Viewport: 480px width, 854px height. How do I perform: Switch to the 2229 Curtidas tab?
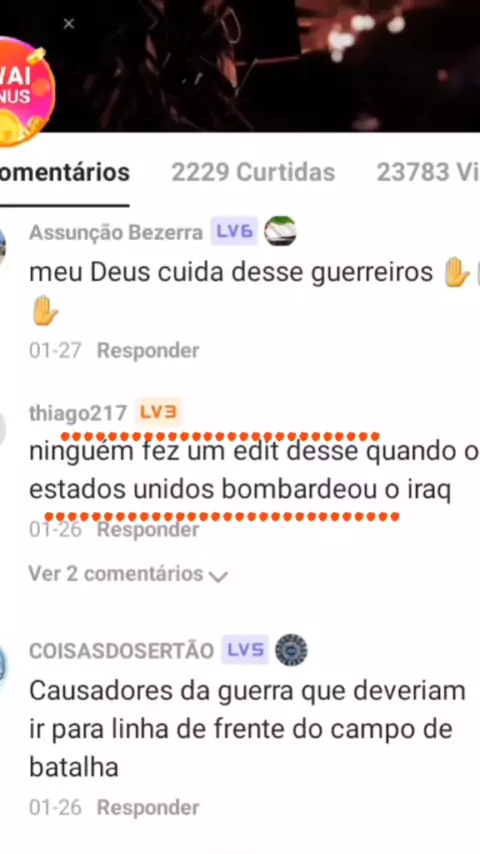point(253,173)
